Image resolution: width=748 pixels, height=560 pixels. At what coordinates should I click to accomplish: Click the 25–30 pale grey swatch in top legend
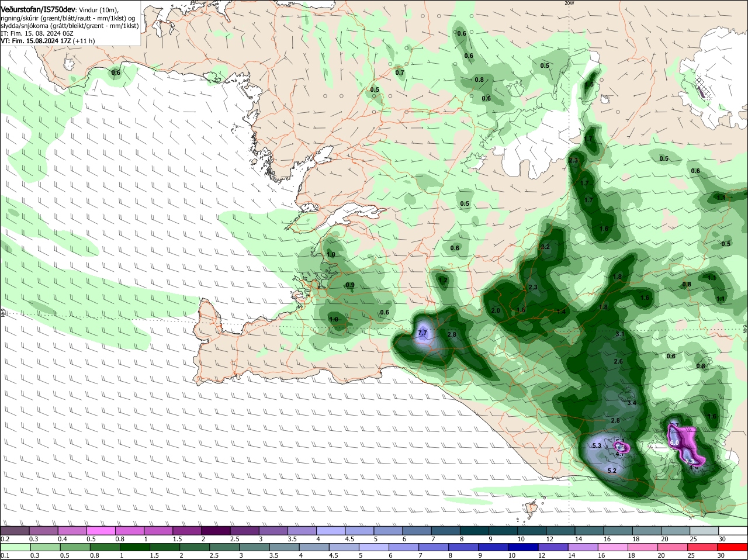(x=704, y=530)
